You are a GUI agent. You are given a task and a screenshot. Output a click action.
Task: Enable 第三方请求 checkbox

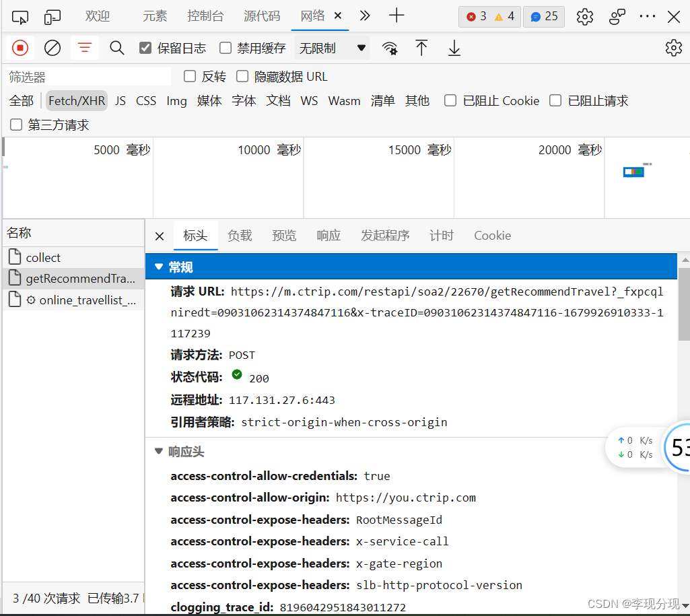tap(16, 125)
